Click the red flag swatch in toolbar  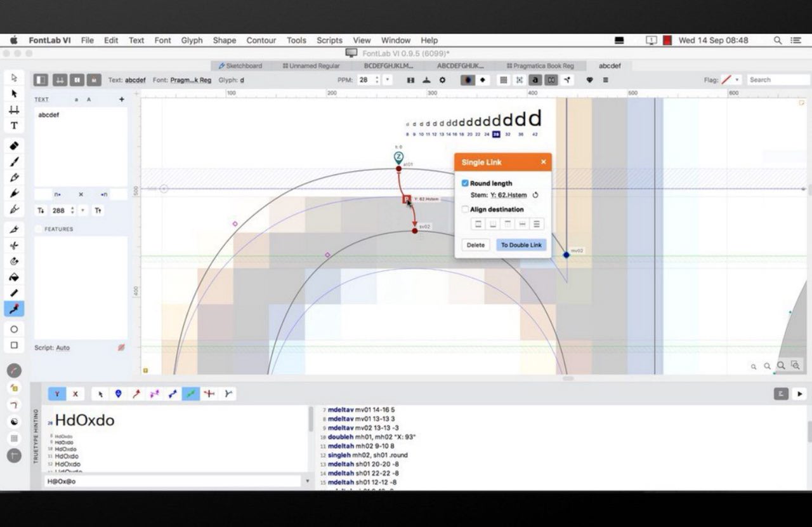tap(727, 80)
